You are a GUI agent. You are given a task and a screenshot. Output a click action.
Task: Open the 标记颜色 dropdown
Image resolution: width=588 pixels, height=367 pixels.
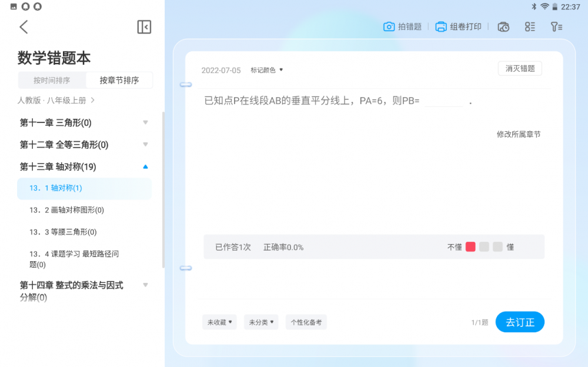266,70
